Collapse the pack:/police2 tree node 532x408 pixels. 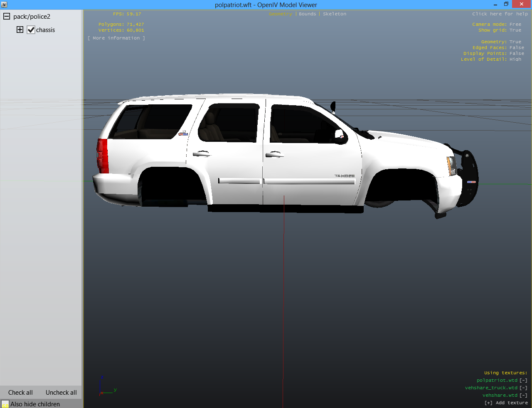tap(7, 17)
